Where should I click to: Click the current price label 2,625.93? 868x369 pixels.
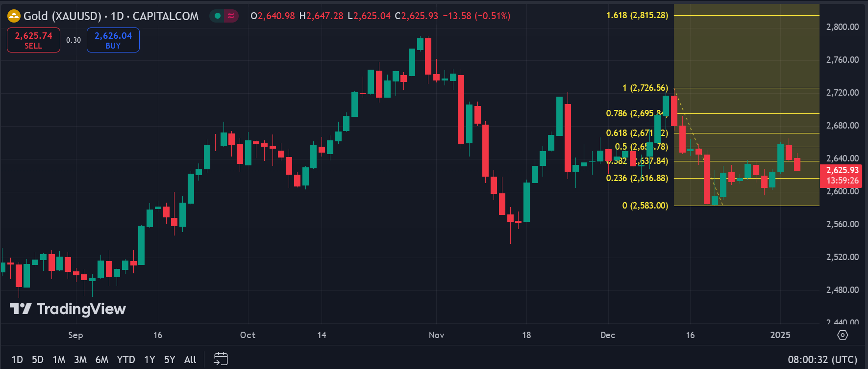[842, 170]
